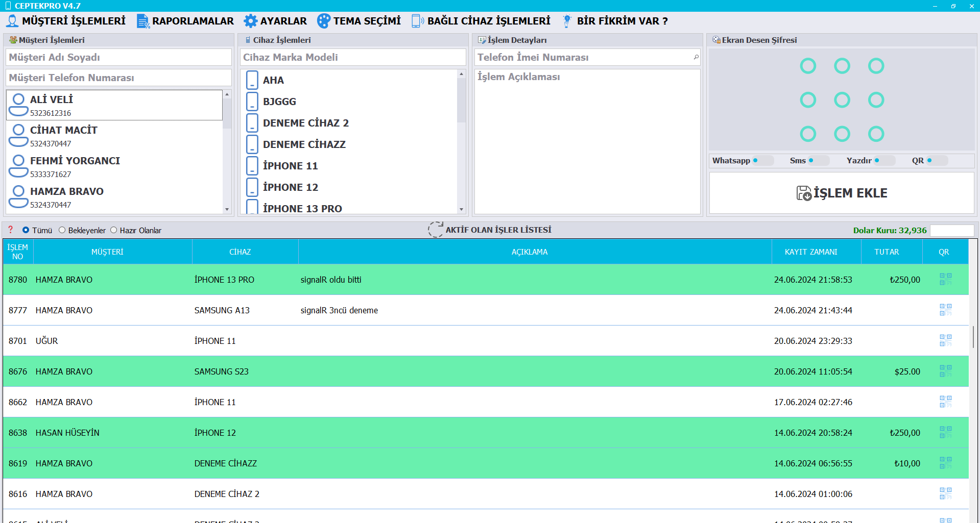Viewport: 980px width, 523px height.
Task: Open QR code for job 8619
Action: tap(945, 463)
